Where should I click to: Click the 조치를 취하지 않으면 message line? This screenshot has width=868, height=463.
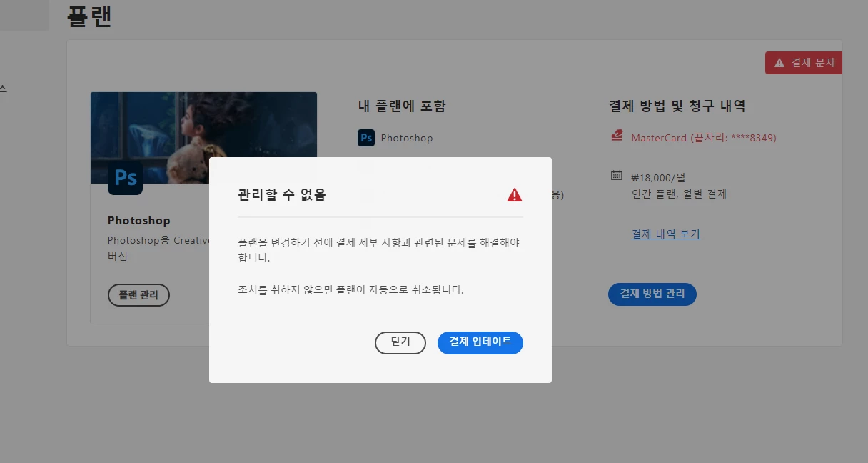click(x=350, y=290)
